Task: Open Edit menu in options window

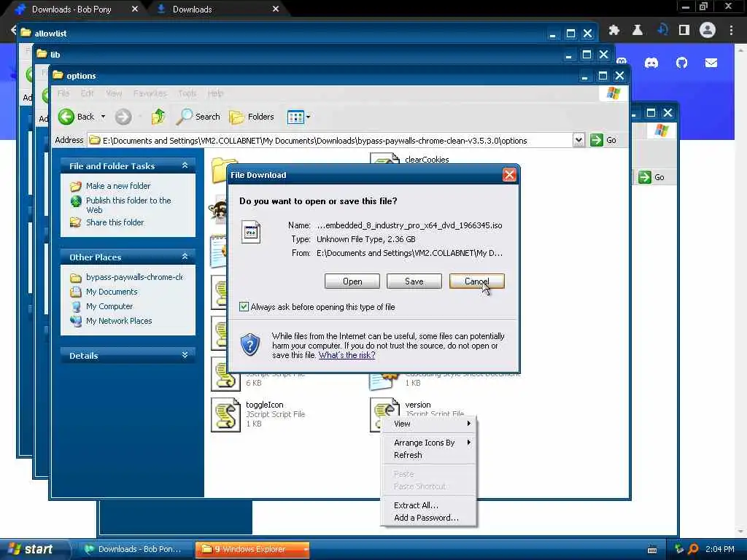Action: (88, 93)
